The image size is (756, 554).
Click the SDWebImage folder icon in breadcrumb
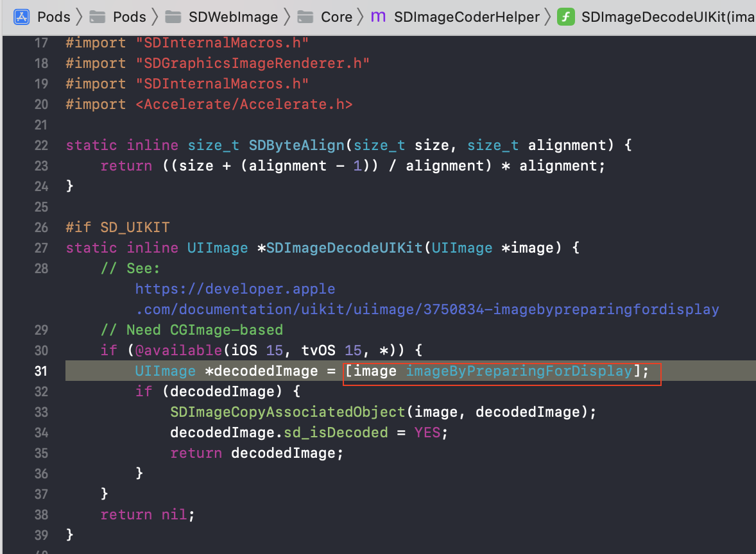tap(173, 17)
